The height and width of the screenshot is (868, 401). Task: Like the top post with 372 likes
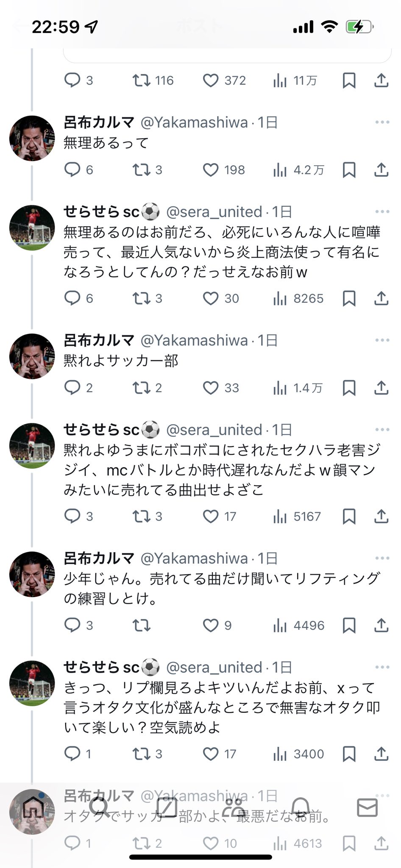(211, 81)
